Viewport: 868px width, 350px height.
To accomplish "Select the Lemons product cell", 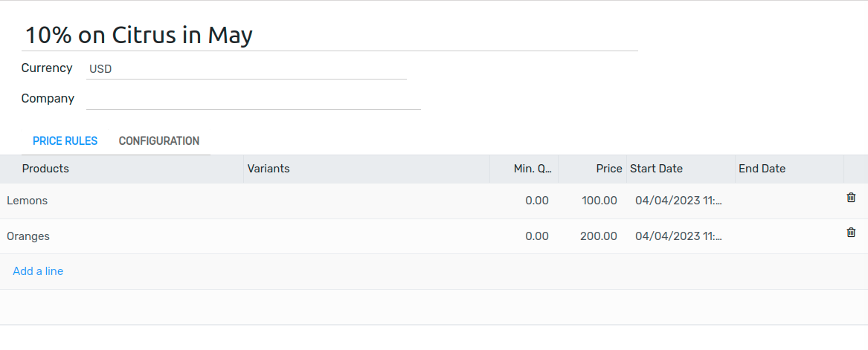I will pos(122,201).
